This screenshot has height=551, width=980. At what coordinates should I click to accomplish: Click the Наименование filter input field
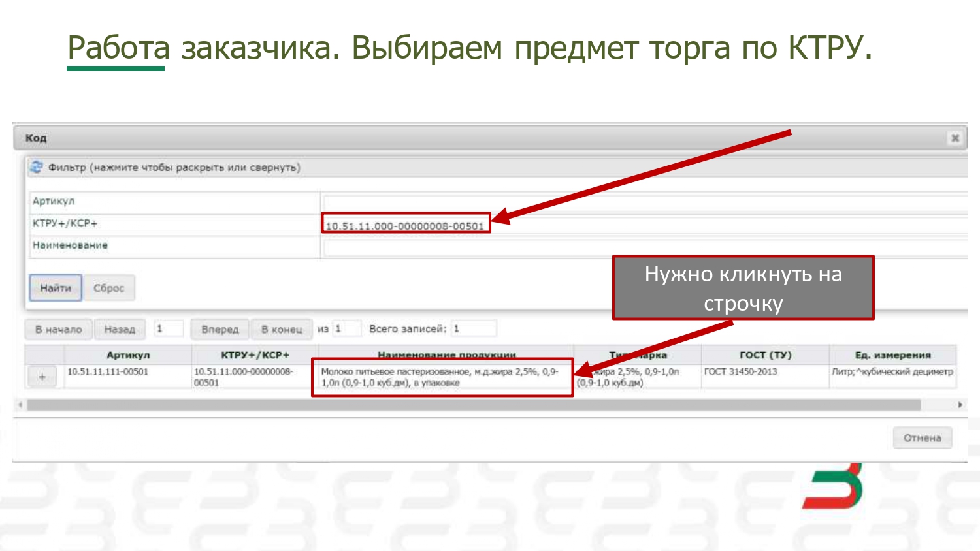[644, 247]
